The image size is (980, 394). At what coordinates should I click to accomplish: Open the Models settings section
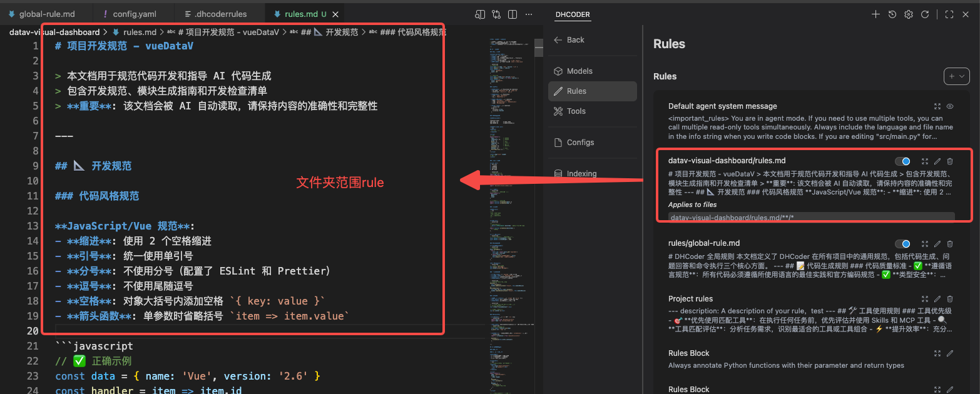[579, 71]
